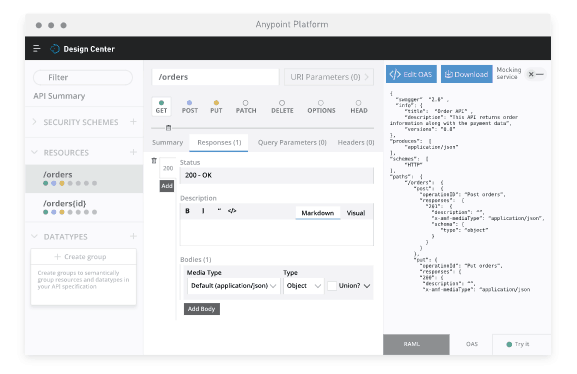Open the hamburger menu in header

tap(36, 49)
